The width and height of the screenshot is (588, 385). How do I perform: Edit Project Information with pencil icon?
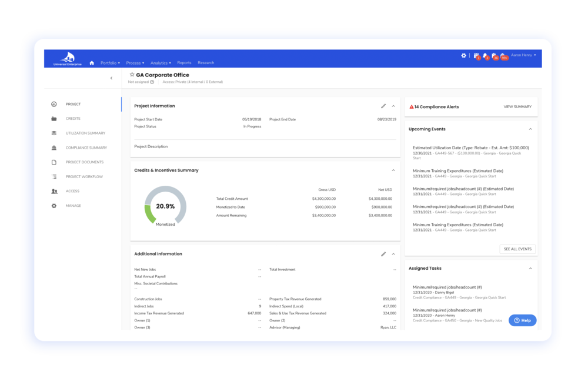click(x=383, y=106)
